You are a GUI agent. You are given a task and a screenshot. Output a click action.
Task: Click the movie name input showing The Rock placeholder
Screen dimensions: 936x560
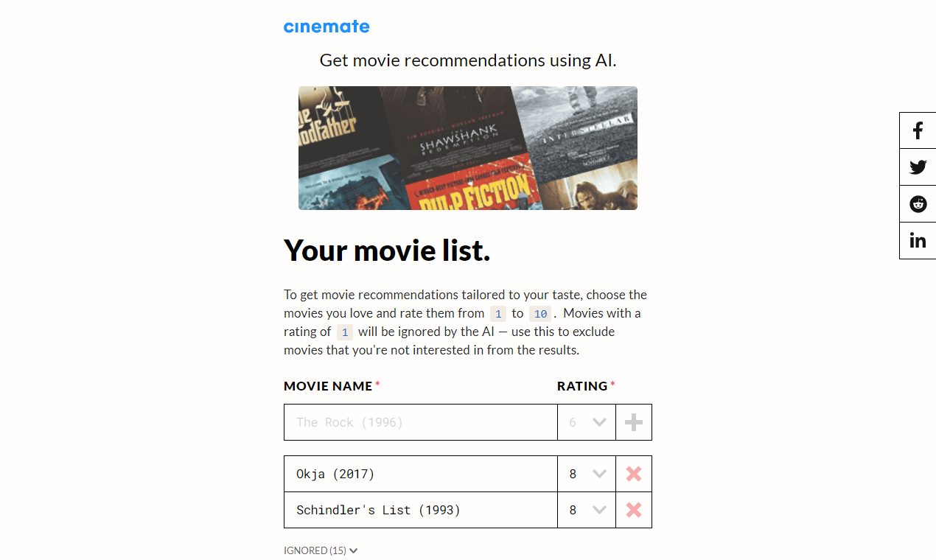point(420,421)
